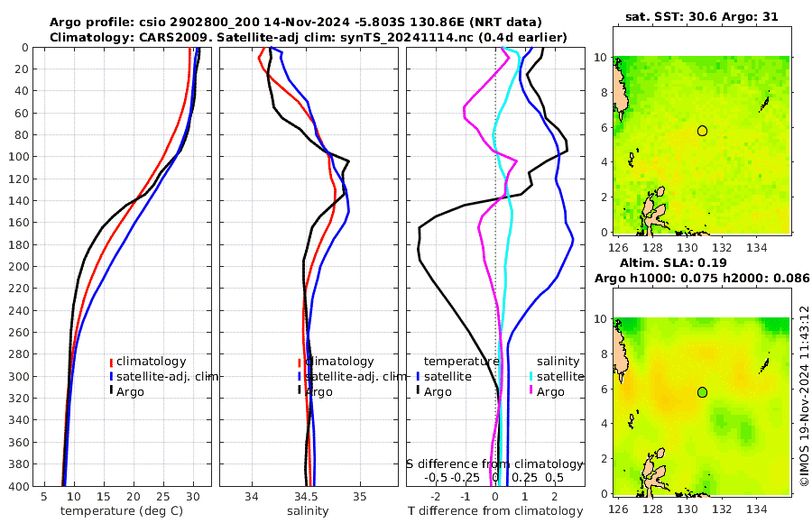
Task: Click the '34' tick on salinity axis
Action: (x=252, y=497)
